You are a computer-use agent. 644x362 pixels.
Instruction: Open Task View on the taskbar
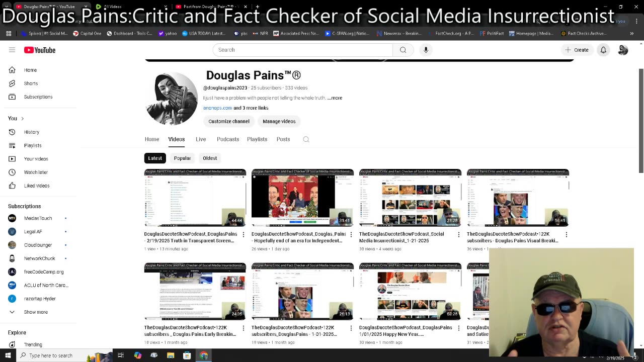[x=121, y=355]
